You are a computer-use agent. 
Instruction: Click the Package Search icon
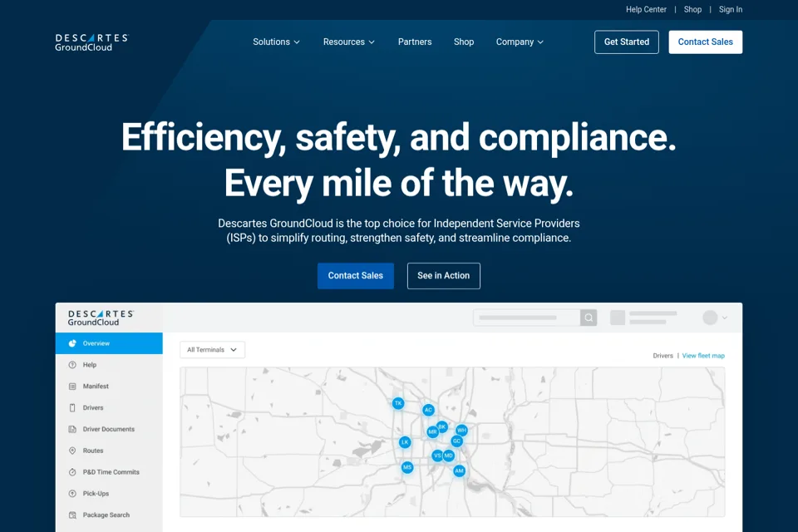(x=72, y=515)
